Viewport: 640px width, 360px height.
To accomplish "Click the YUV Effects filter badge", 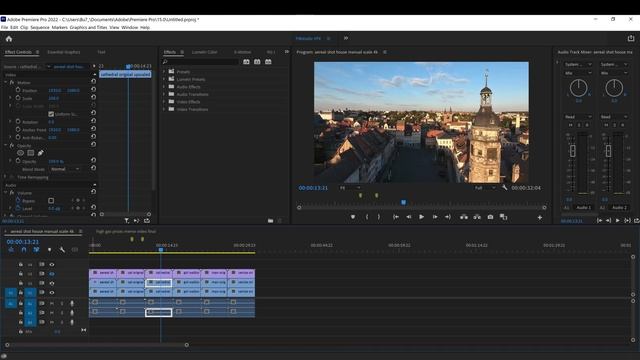I will (x=268, y=62).
